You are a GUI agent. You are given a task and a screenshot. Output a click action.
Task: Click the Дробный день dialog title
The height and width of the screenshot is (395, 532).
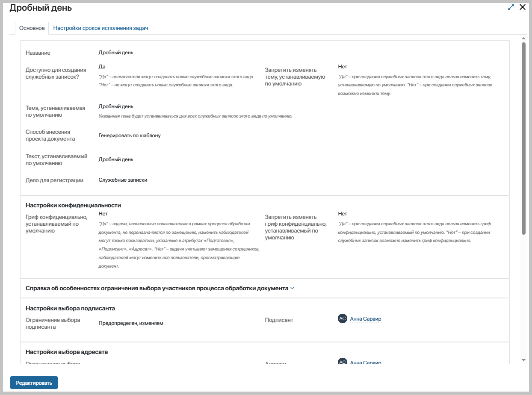click(41, 8)
